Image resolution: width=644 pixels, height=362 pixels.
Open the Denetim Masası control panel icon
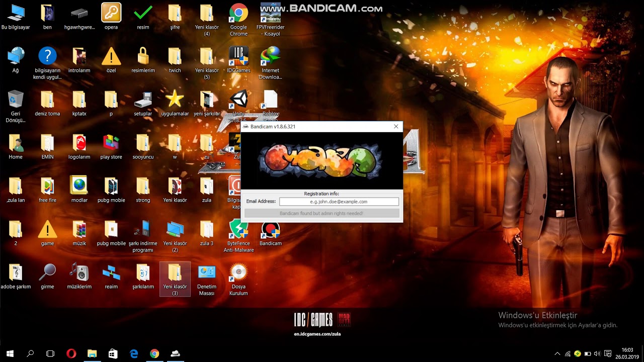click(207, 273)
